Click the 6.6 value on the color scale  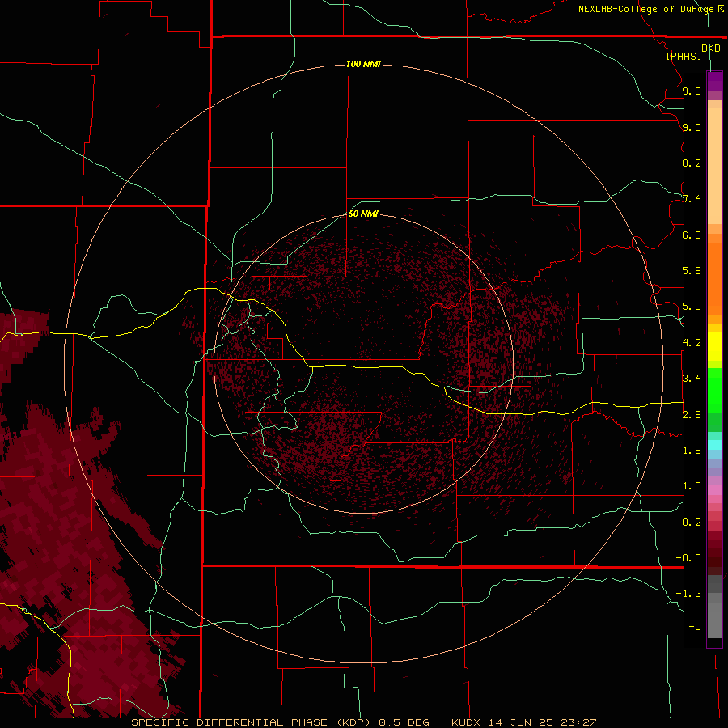tap(692, 235)
